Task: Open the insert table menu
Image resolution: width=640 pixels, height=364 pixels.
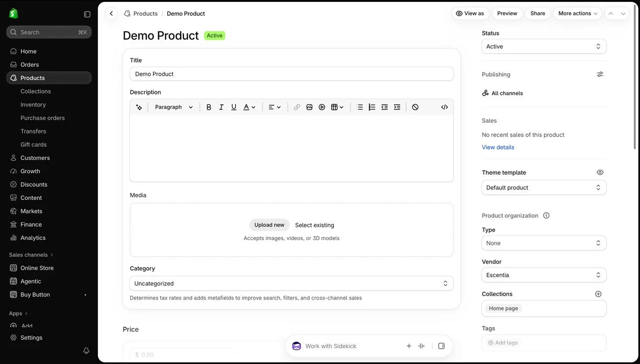Action: [x=337, y=107]
